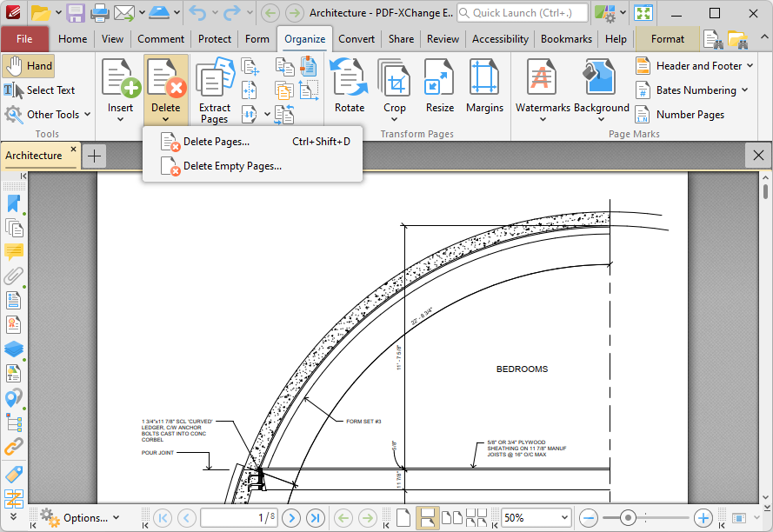
Task: Go to the first page
Action: [163, 518]
